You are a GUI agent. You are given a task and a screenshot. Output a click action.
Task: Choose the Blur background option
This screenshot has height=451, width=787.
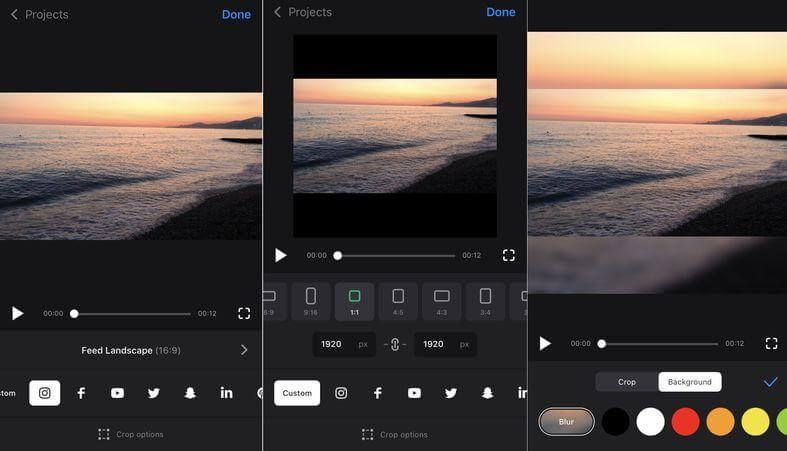[x=566, y=421]
